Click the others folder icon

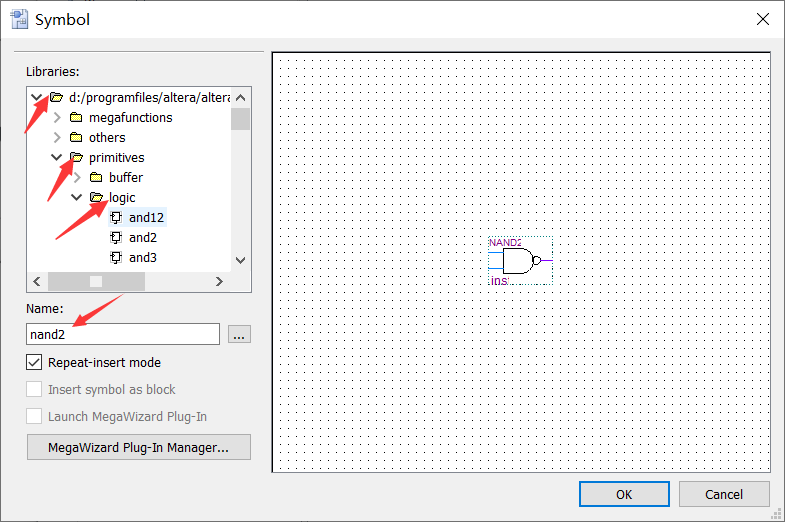click(76, 137)
